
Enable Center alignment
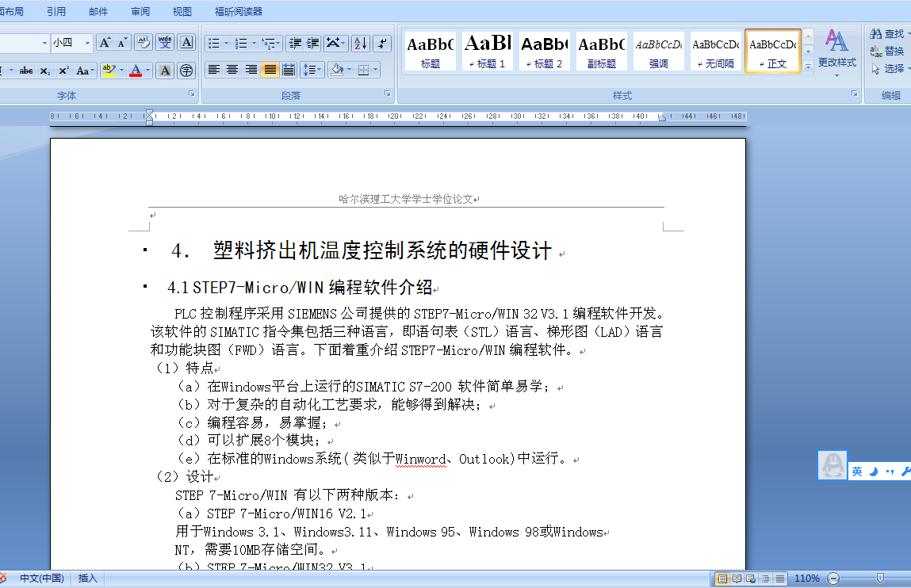point(232,70)
